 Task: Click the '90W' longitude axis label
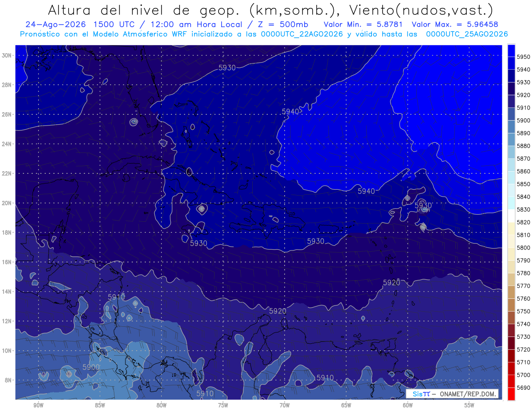click(38, 405)
